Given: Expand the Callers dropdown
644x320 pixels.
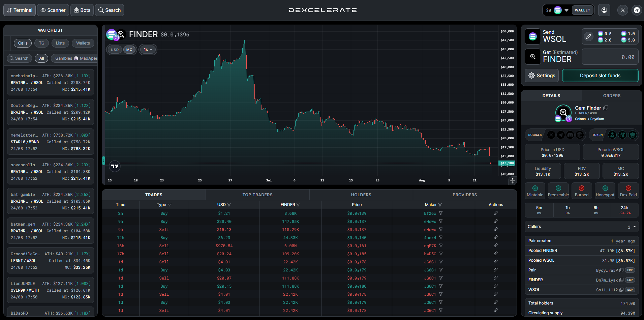Looking at the screenshot, I should point(634,227).
